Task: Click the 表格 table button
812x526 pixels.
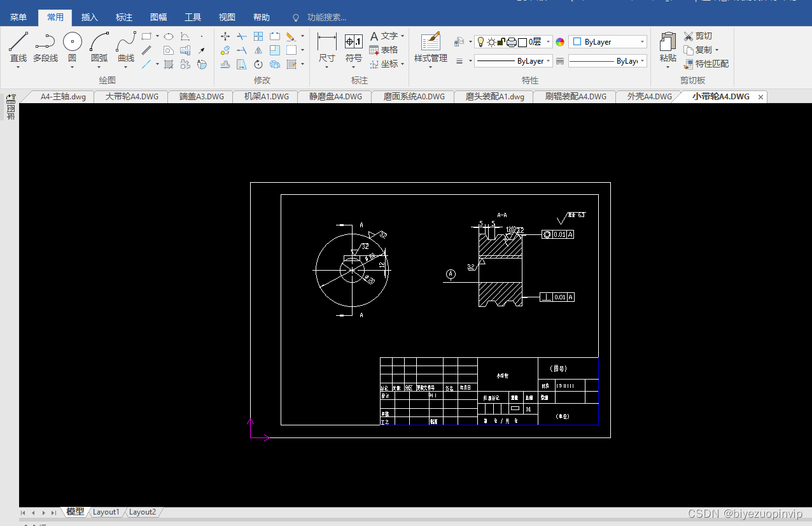Action: pos(384,50)
